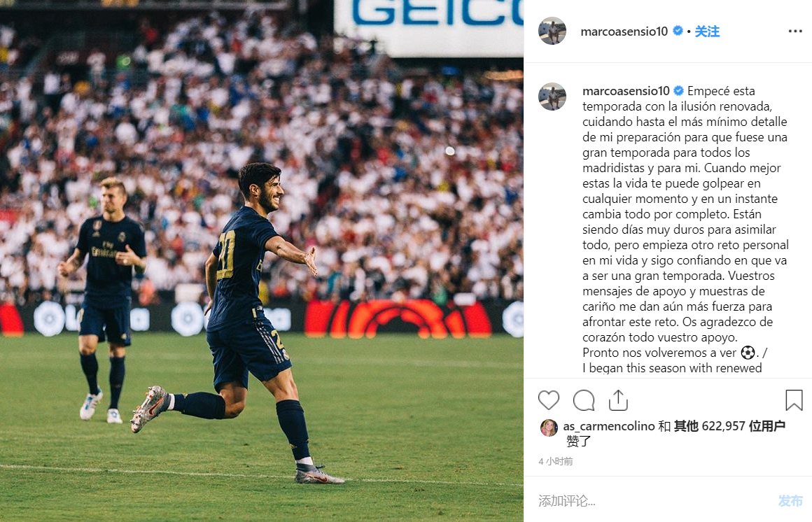Click the soccer ball emoji in caption
812x522 pixels.
click(x=748, y=353)
